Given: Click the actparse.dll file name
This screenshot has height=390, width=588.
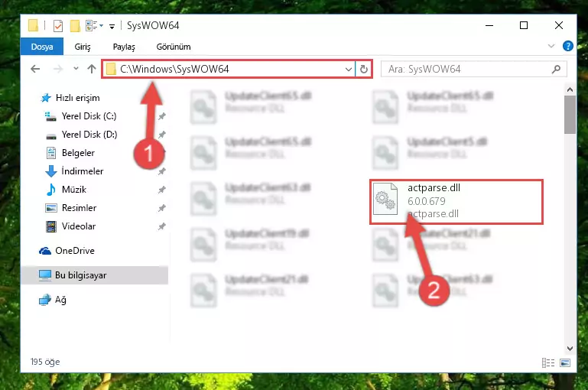Looking at the screenshot, I should 434,188.
